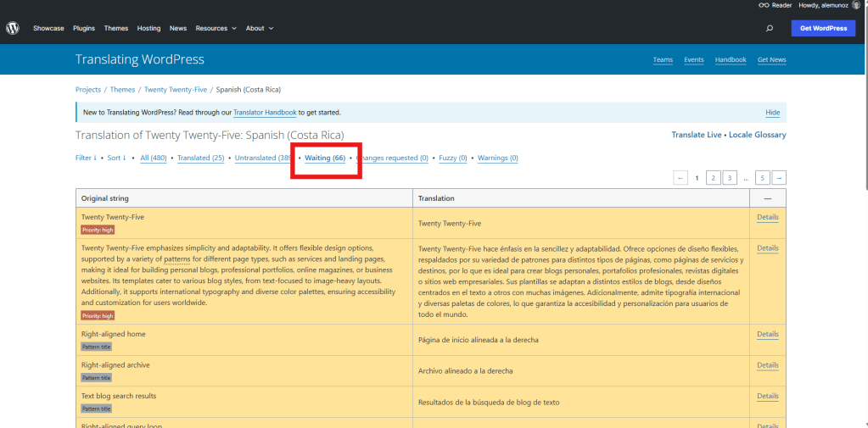This screenshot has width=868, height=428.
Task: Click the Original string column header
Action: [x=244, y=198]
